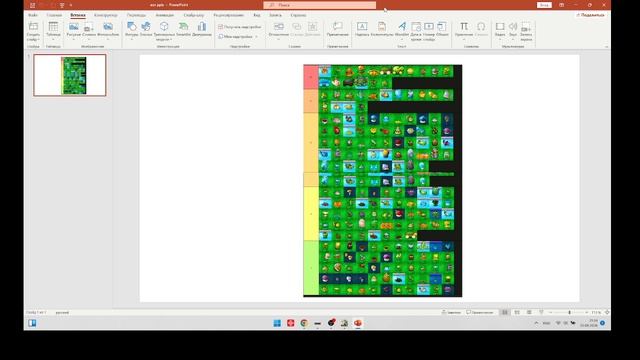This screenshot has height=360, width=640.
Task: Select the tier list image on slide
Action: 382,180
